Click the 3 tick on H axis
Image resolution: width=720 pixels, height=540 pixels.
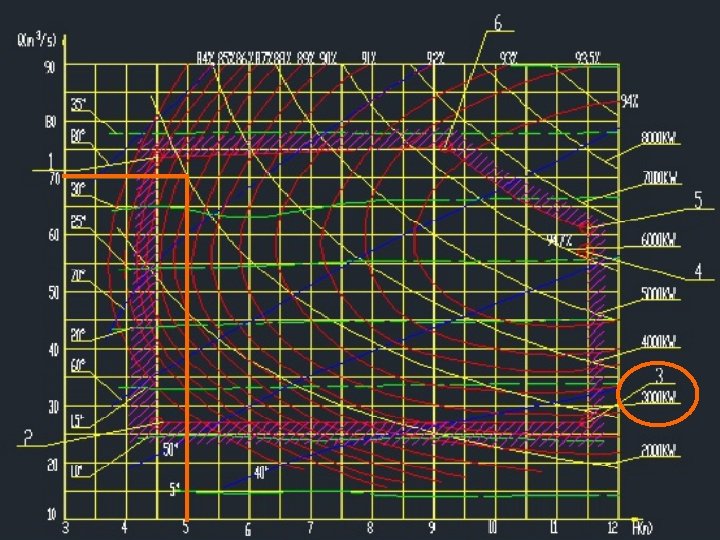(66, 528)
